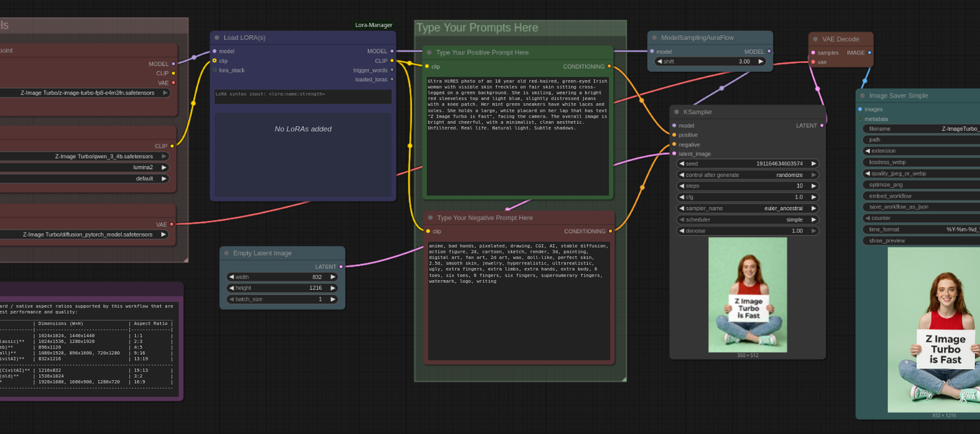The width and height of the screenshot is (980, 434).
Task: Increase the batch_size value with its right arrow
Action: (x=332, y=300)
